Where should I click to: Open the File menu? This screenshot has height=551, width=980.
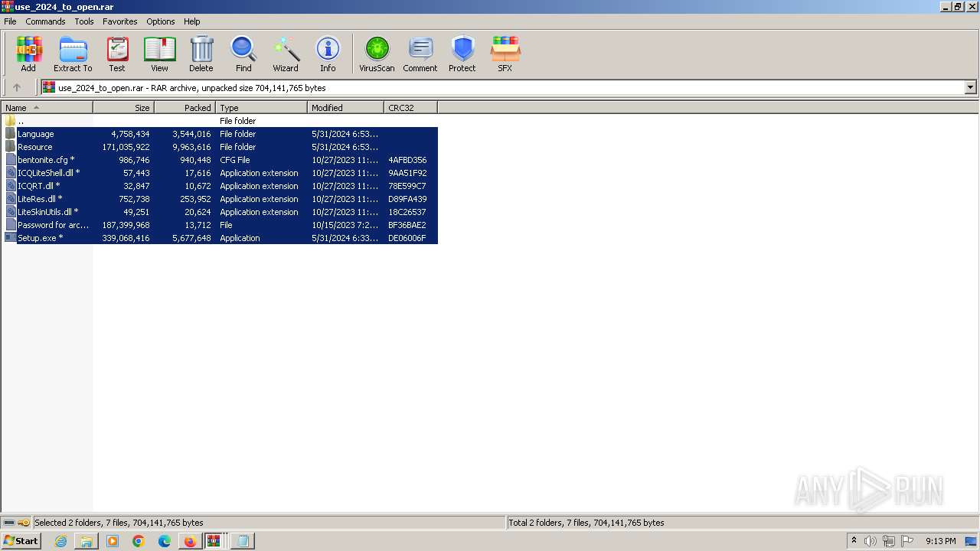click(x=10, y=21)
